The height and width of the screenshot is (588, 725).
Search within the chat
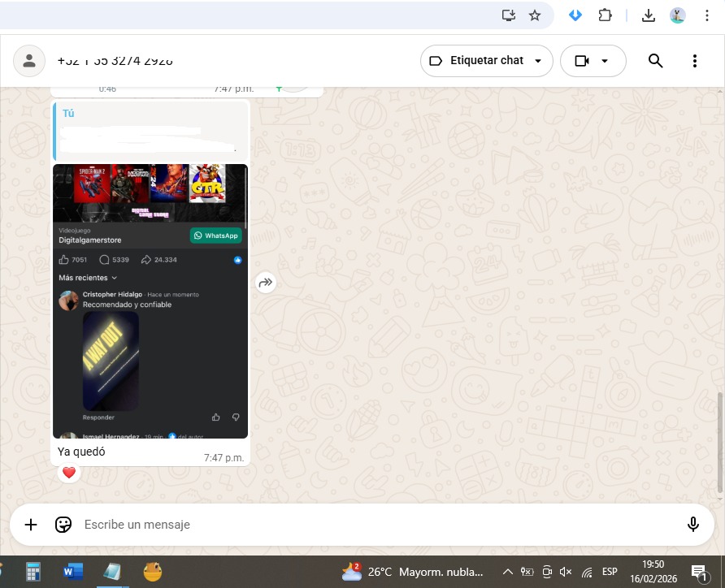(655, 61)
